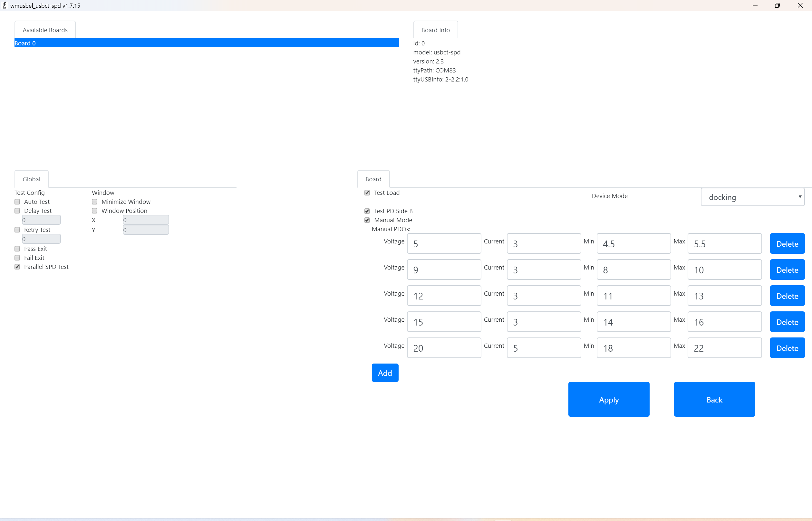This screenshot has height=521, width=812.
Task: Click the Max field showing 16
Action: (x=725, y=322)
